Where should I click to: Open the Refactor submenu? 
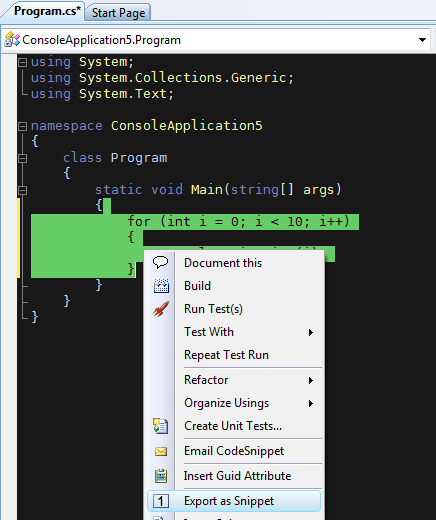click(311, 380)
